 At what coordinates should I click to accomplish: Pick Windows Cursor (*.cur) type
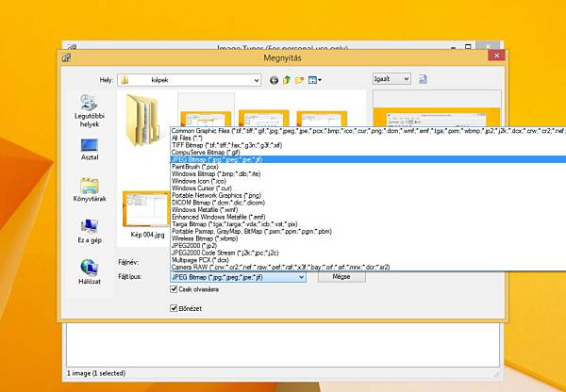click(x=368, y=188)
